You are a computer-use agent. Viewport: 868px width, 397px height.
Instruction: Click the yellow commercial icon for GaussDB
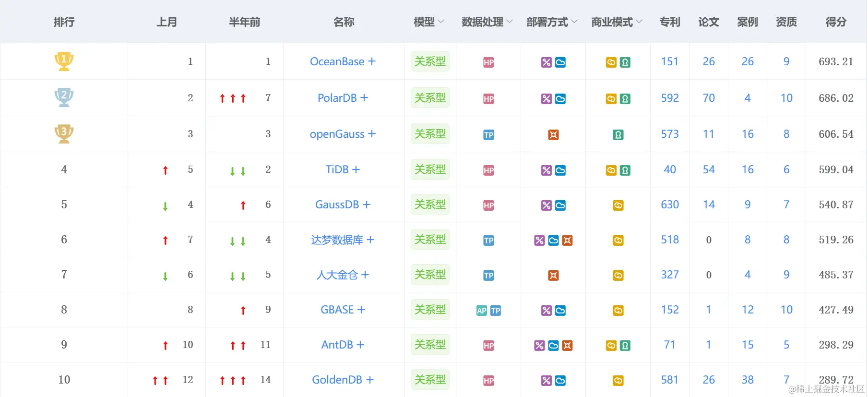pyautogui.click(x=618, y=205)
